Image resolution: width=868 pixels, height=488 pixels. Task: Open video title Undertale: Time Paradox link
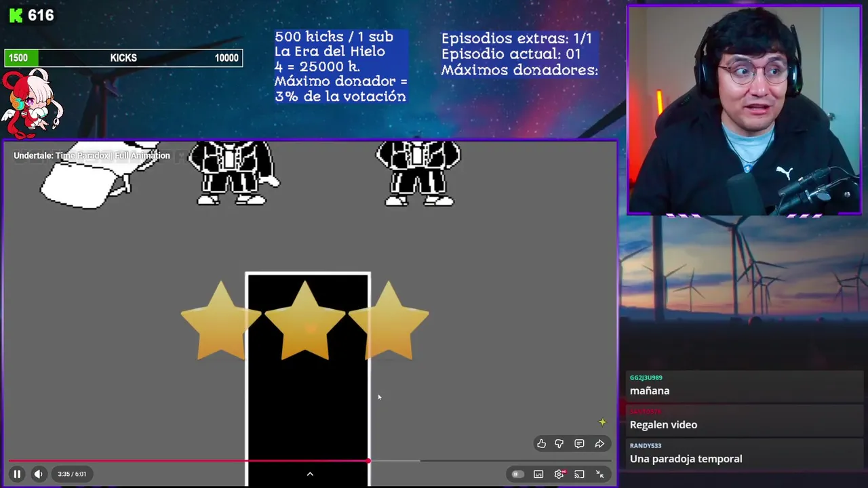point(92,155)
